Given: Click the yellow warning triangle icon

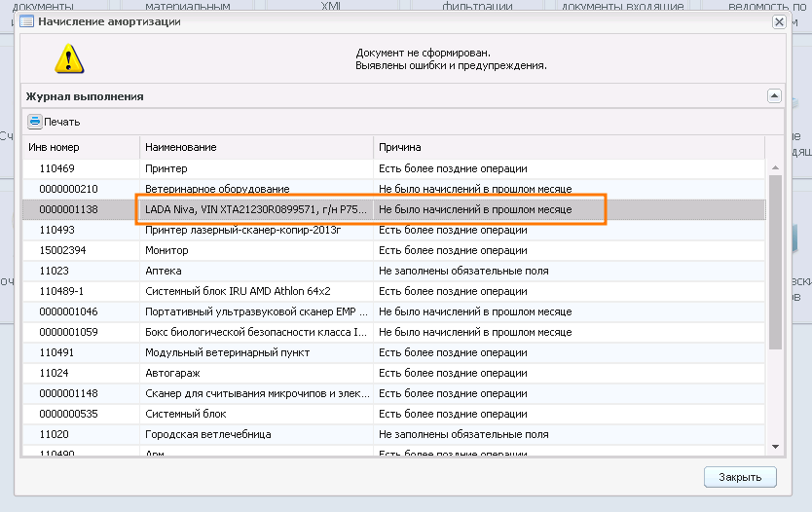Looking at the screenshot, I should [x=69, y=58].
